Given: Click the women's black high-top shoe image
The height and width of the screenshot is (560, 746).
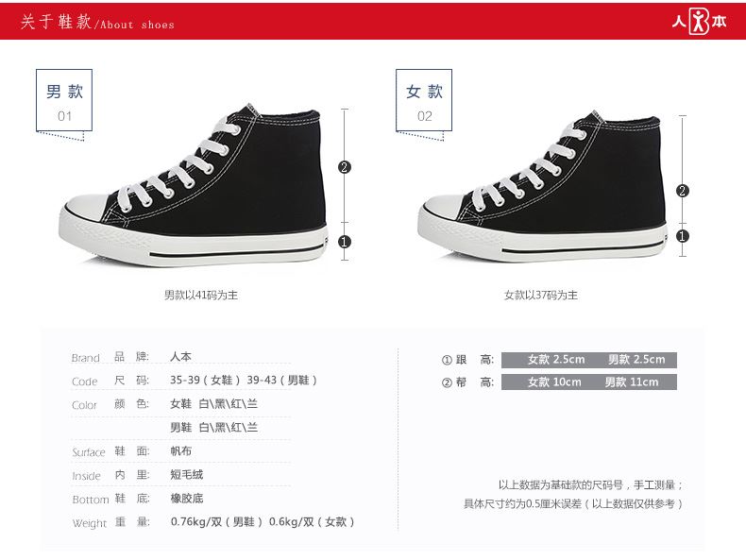Looking at the screenshot, I should (x=543, y=186).
